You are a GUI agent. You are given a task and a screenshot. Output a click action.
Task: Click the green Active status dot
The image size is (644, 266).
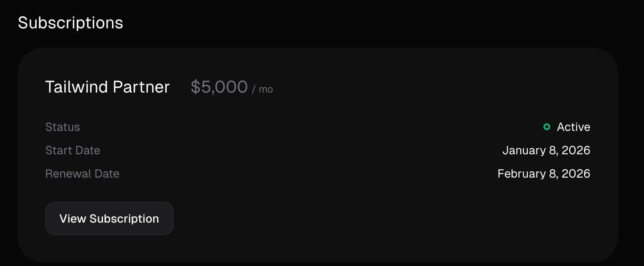pyautogui.click(x=547, y=127)
